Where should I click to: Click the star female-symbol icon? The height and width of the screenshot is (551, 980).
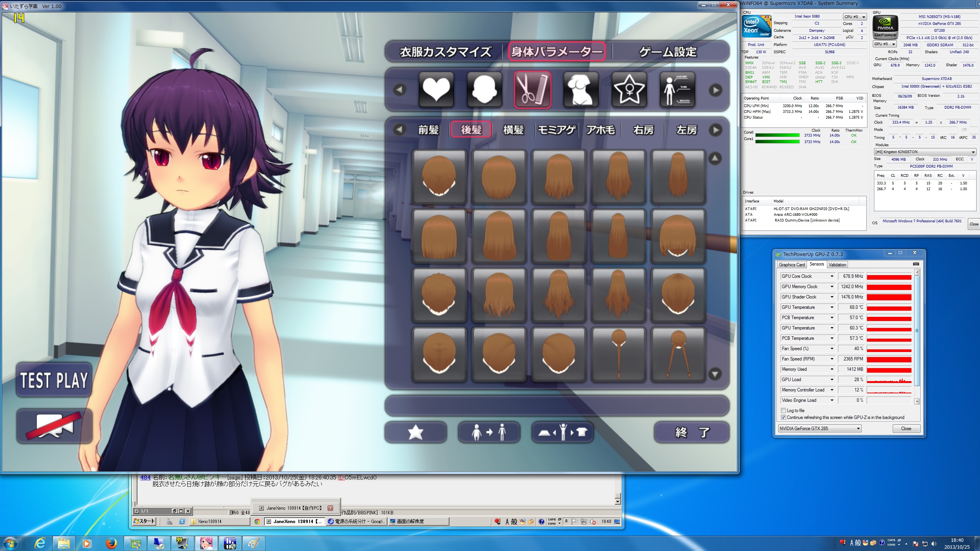tap(629, 90)
